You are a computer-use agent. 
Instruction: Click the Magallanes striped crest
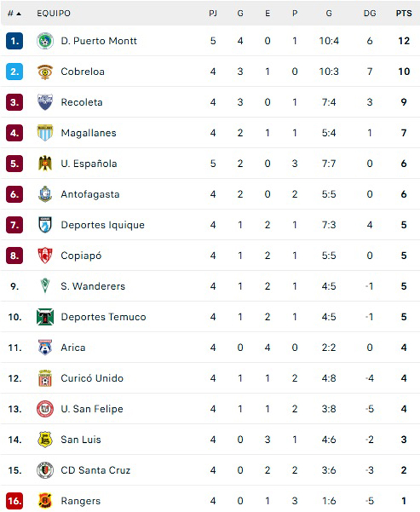coord(45,133)
